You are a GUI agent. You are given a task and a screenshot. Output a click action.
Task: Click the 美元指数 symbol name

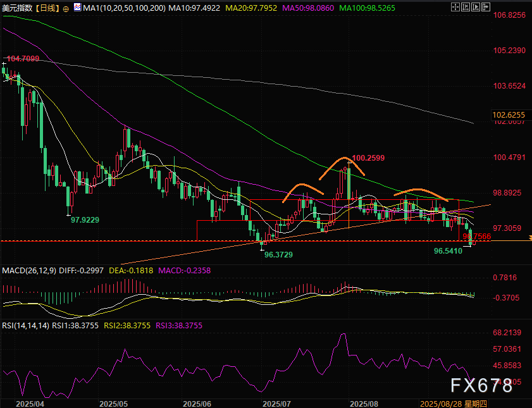coord(17,8)
